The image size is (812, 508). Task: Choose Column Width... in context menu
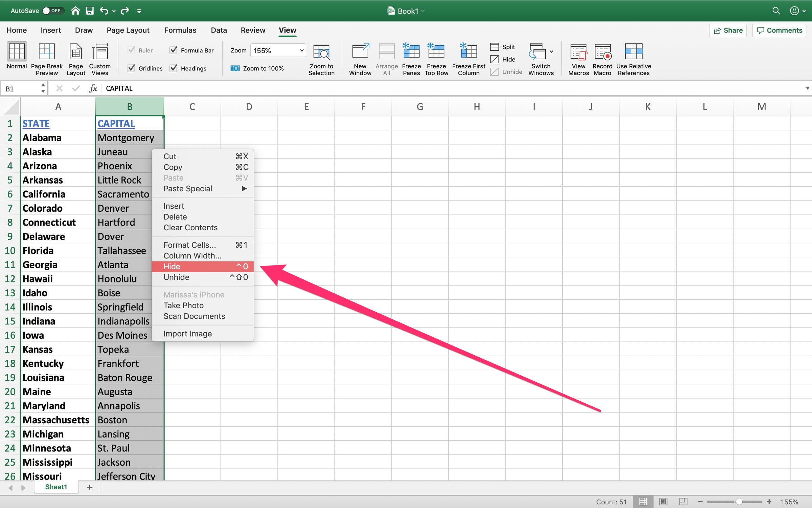coord(203,256)
